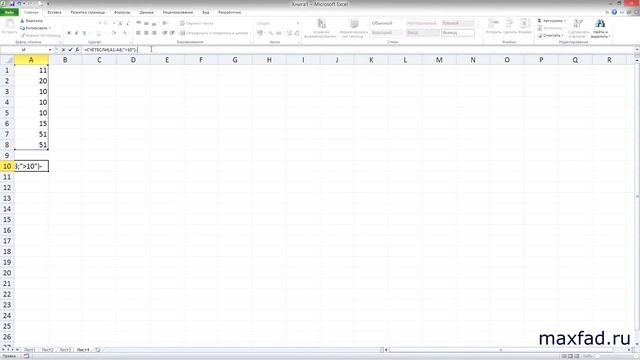640x360 pixels.
Task: Open the Name Box dropdown arrow
Action: point(50,49)
